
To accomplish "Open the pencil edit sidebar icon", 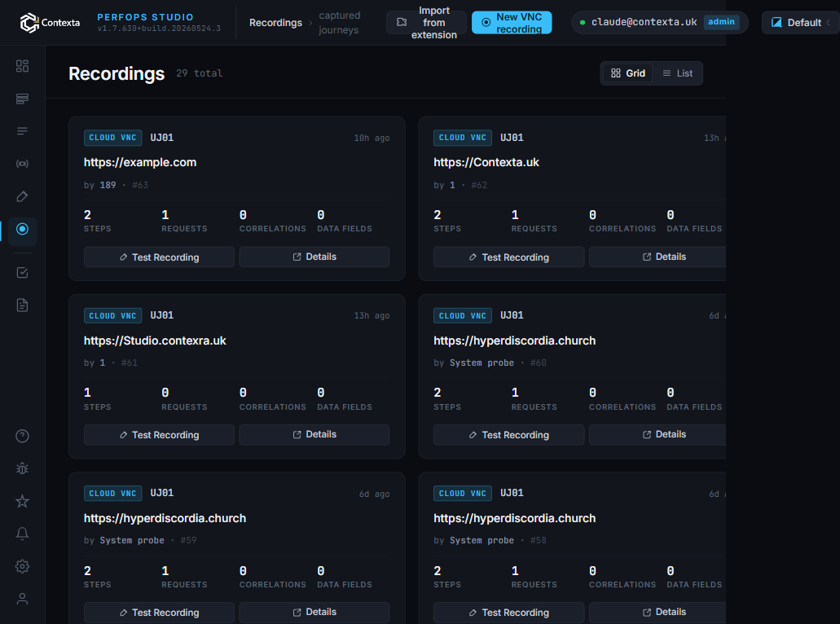I will (22, 196).
